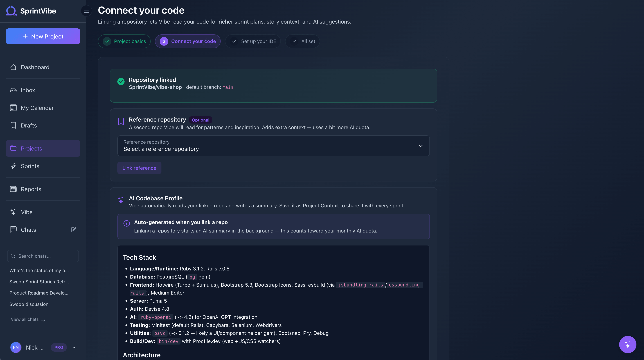
Task: Open the Reports section
Action: coord(43,189)
